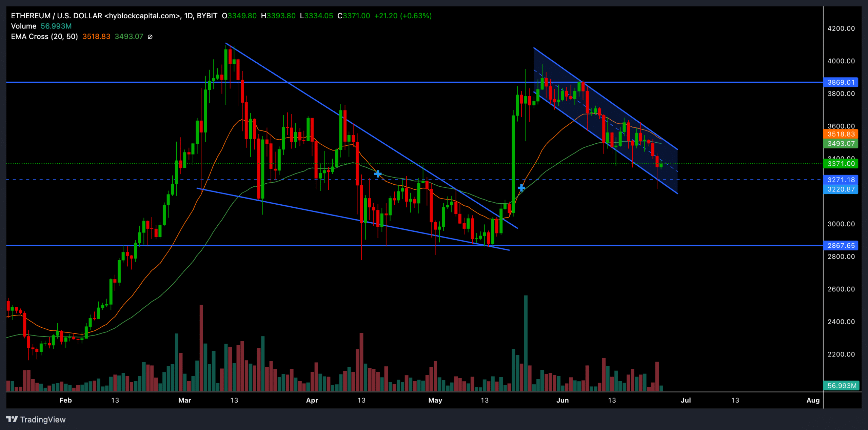Click the Jun date label on time axis
868x430 pixels.
pyautogui.click(x=563, y=400)
